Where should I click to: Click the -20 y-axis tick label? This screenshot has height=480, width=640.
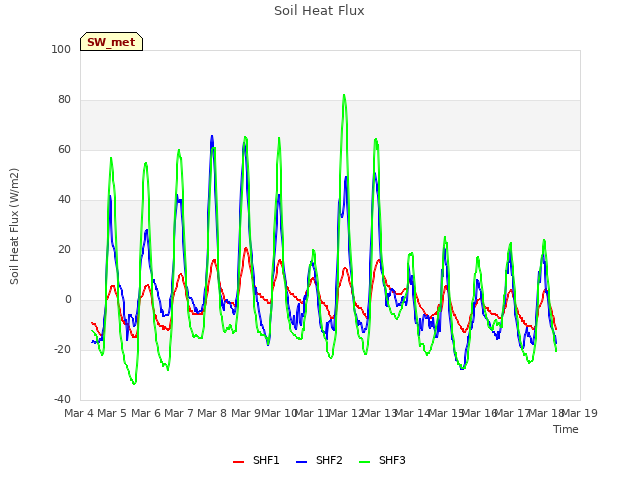[62, 349]
